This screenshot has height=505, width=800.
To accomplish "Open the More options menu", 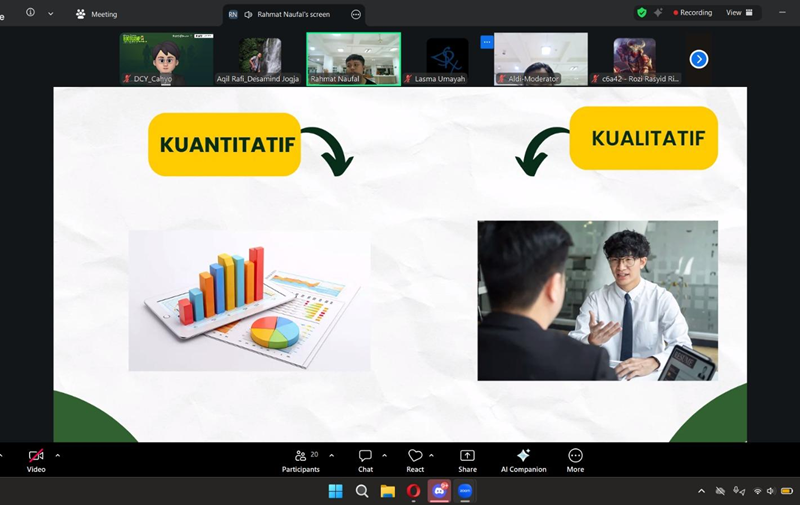I will click(x=575, y=456).
